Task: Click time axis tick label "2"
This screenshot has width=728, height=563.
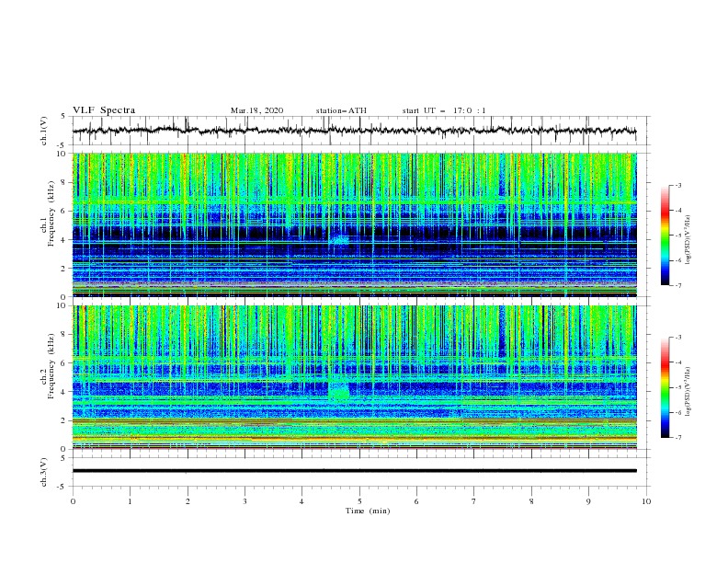Action: [x=188, y=501]
